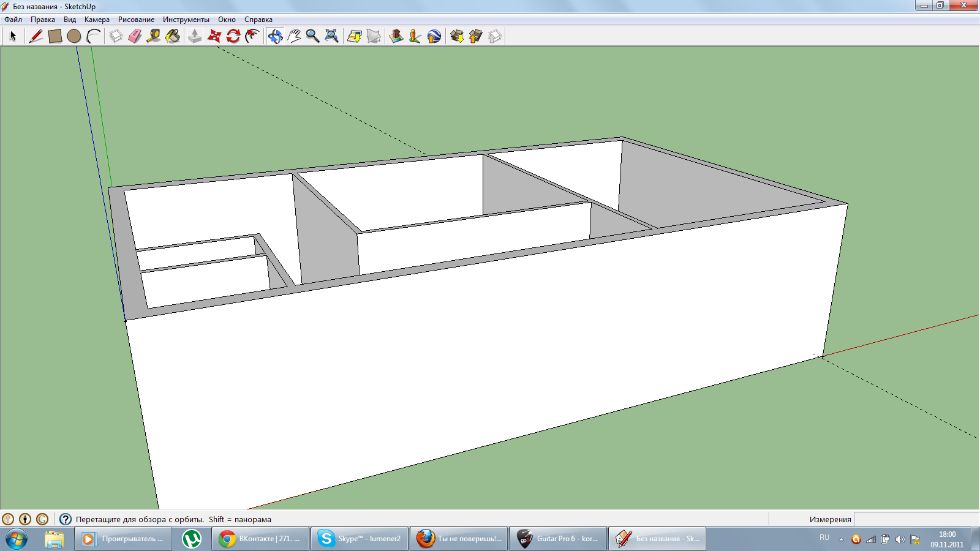Viewport: 980px width, 551px height.
Task: Open the Инструменты menu
Action: click(186, 20)
